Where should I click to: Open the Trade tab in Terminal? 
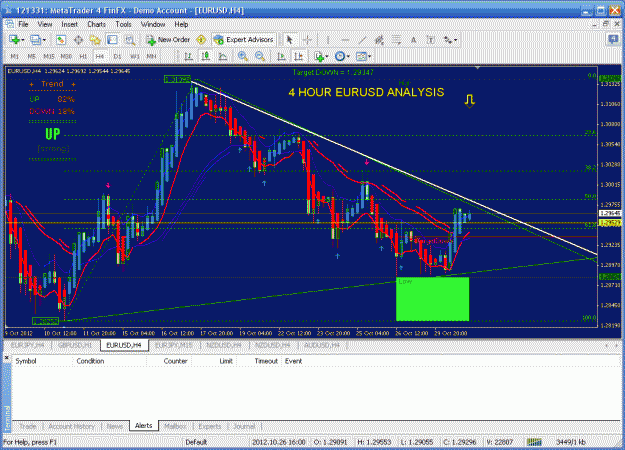click(x=28, y=426)
